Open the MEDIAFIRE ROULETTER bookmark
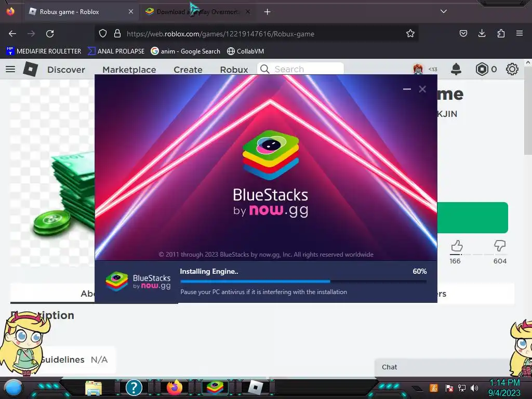This screenshot has width=532, height=399. 44,51
